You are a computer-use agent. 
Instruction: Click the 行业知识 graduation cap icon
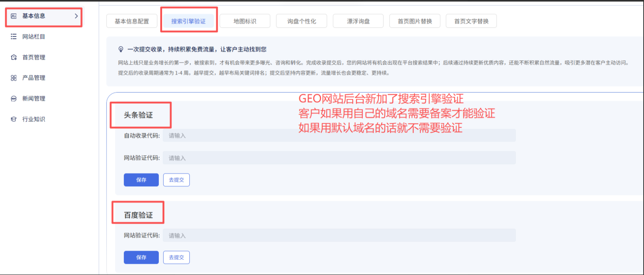coord(14,119)
